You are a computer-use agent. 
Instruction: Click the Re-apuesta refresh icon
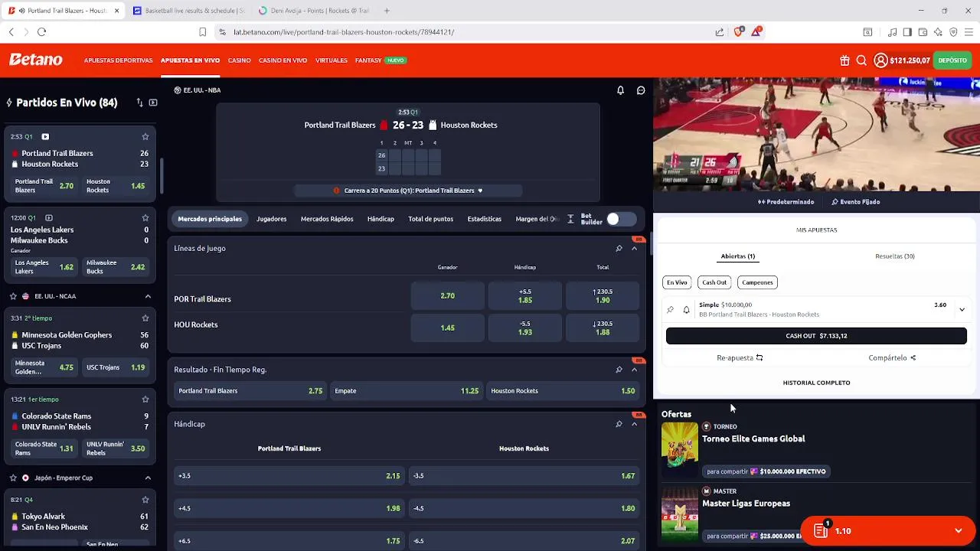(759, 357)
